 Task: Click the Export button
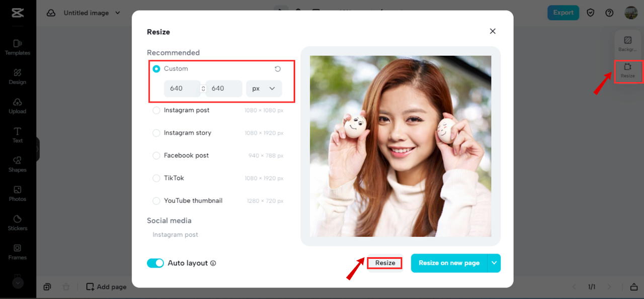pyautogui.click(x=563, y=13)
